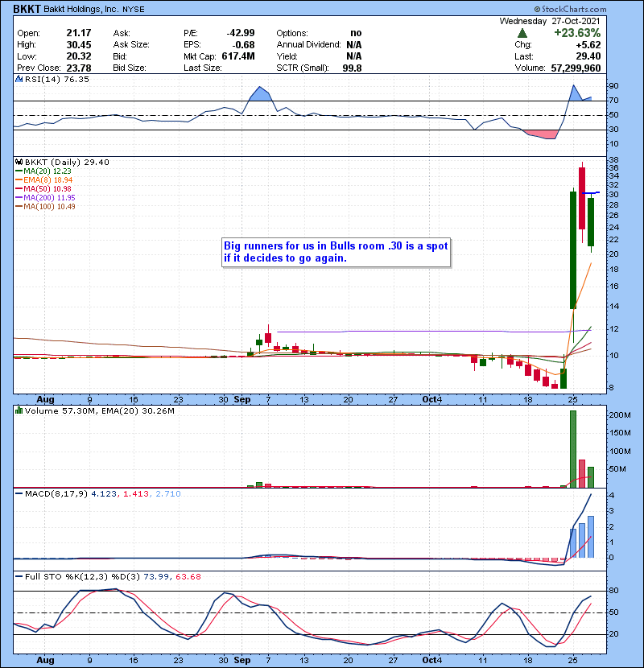Click the Volume EMA(20) 30.26M label
The width and height of the screenshot is (644, 668).
click(x=138, y=411)
